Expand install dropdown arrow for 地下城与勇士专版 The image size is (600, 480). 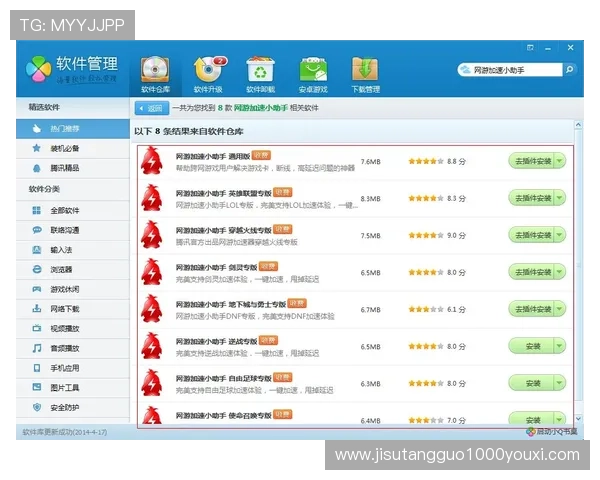[x=560, y=309]
